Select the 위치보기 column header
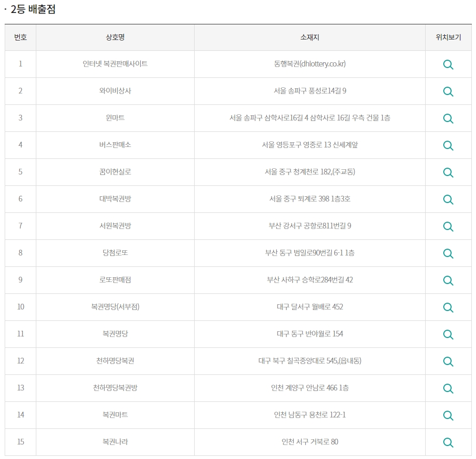Image resolution: width=476 pixels, height=459 pixels. pos(448,37)
